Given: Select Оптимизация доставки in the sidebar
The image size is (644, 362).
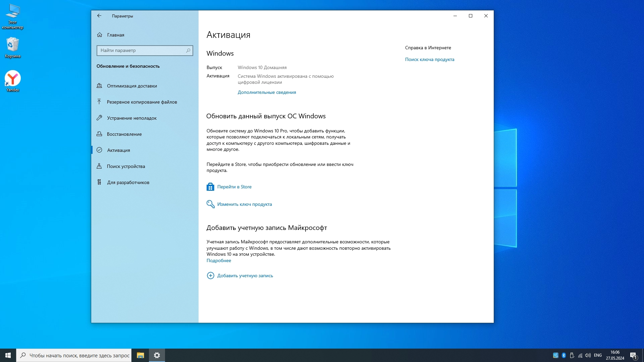Looking at the screenshot, I should pos(132,86).
